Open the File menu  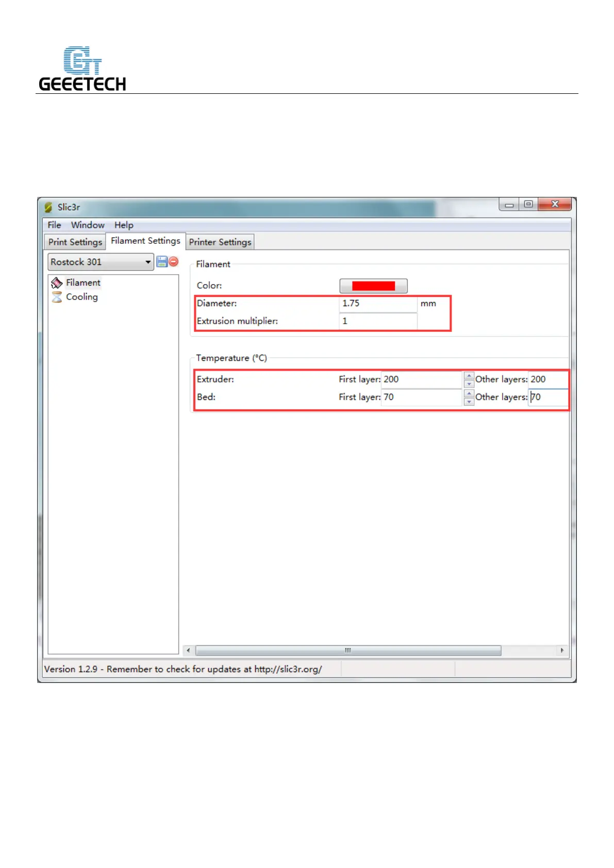coord(54,225)
